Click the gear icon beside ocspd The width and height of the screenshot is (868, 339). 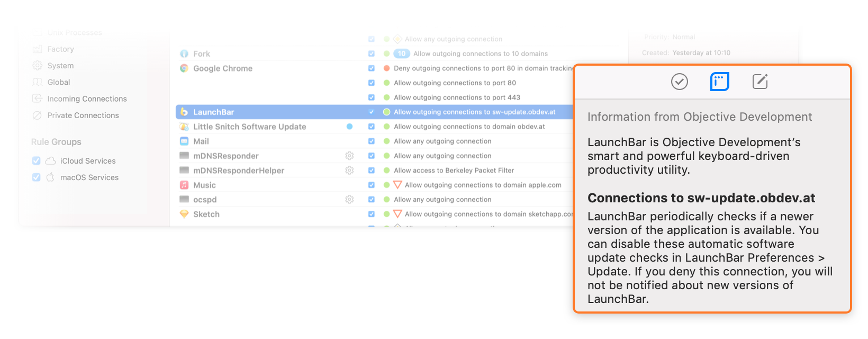pyautogui.click(x=349, y=200)
